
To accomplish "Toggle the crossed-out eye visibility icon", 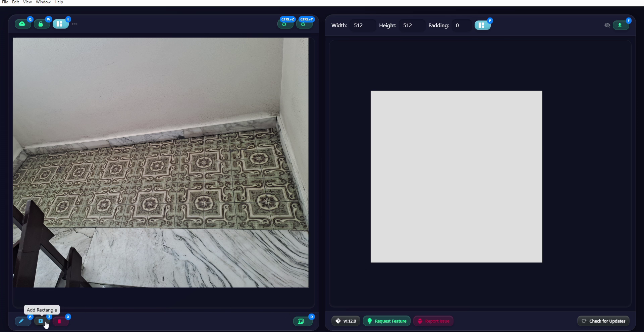I will pos(607,25).
